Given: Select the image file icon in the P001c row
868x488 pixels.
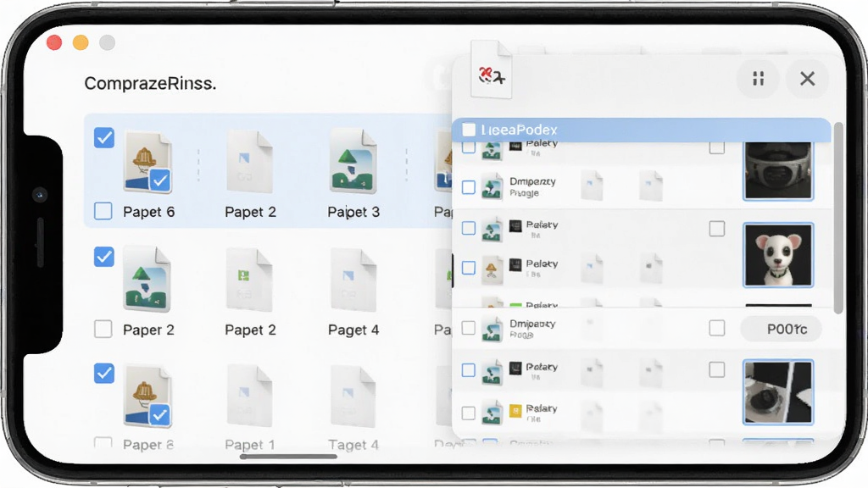Looking at the screenshot, I should tap(492, 330).
